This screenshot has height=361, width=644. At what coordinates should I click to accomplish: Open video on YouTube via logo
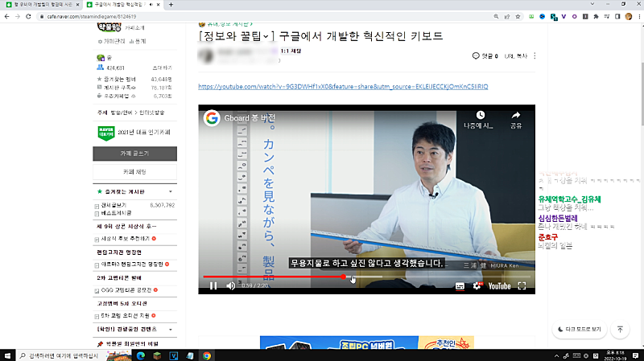click(x=499, y=286)
